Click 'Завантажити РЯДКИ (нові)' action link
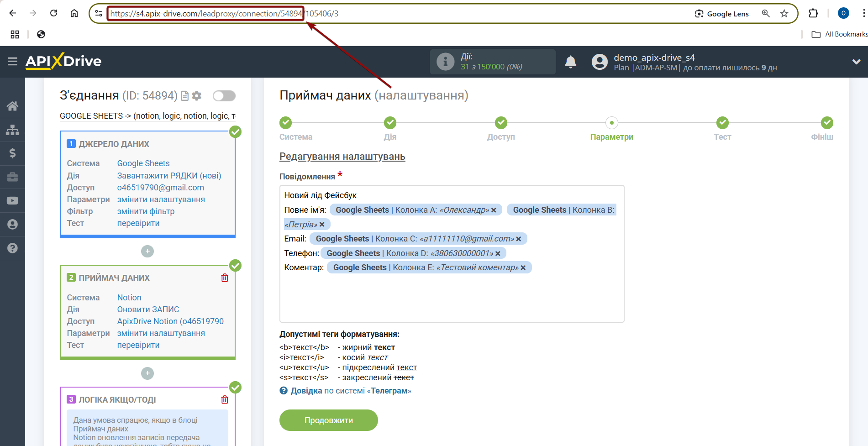Screen dimensions: 868x446 [169, 176]
